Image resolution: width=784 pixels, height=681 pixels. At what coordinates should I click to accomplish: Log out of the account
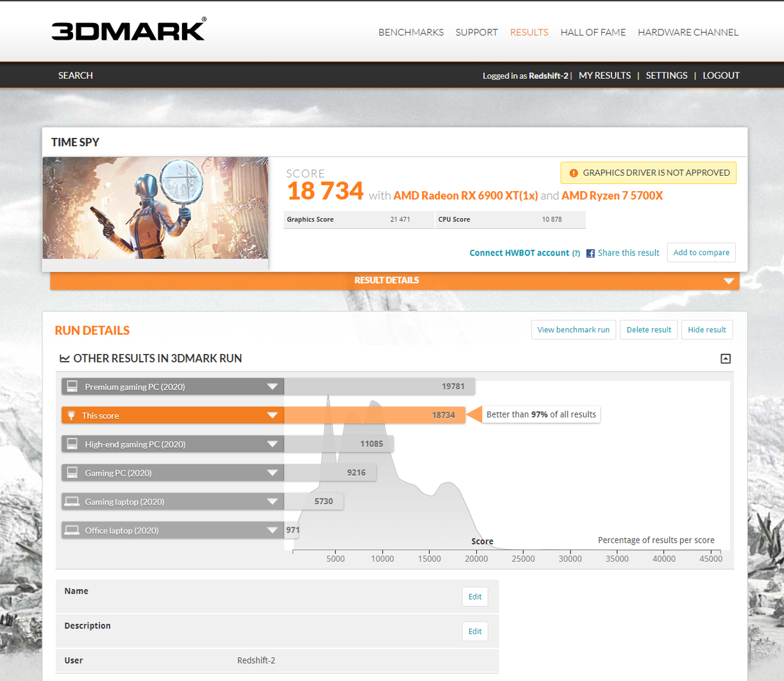721,75
